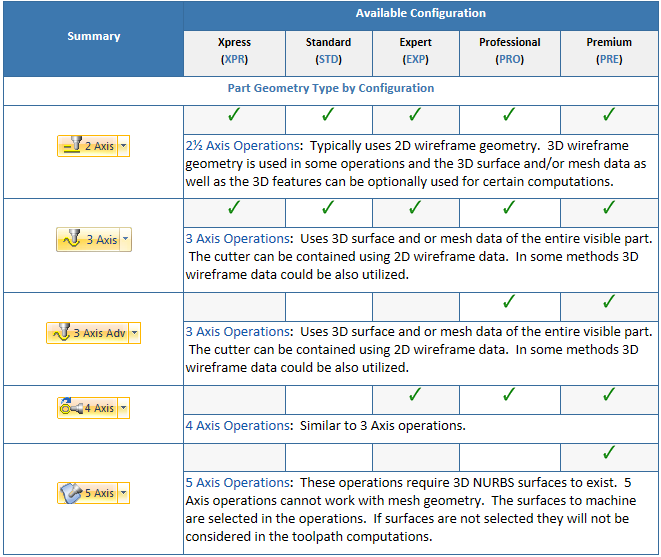Click the 2 Axis operations icon button
This screenshot has width=661, height=557.
coord(87,146)
